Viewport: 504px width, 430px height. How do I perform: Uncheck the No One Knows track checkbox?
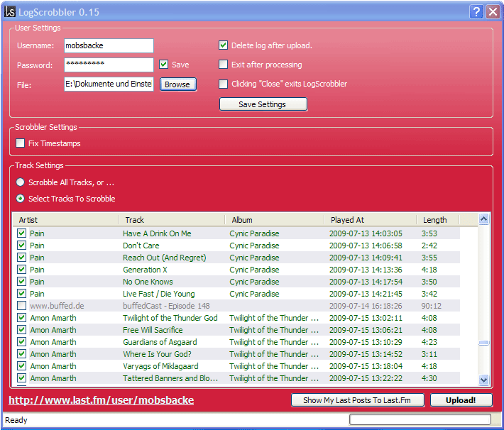pyautogui.click(x=21, y=282)
